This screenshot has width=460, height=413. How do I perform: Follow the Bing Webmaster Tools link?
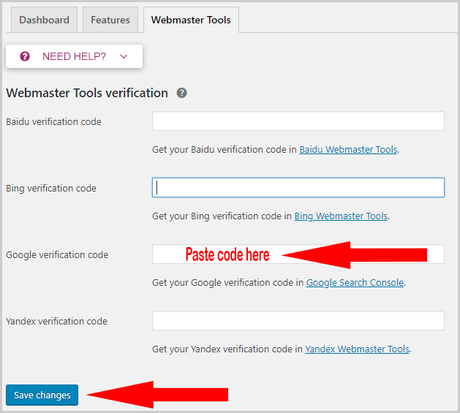coord(341,216)
